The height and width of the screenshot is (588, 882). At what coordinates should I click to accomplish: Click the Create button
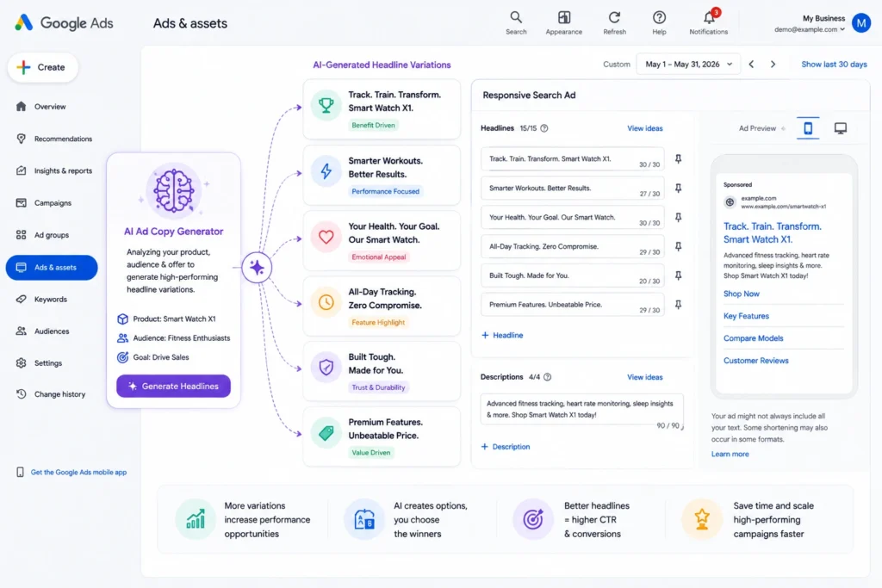click(43, 67)
